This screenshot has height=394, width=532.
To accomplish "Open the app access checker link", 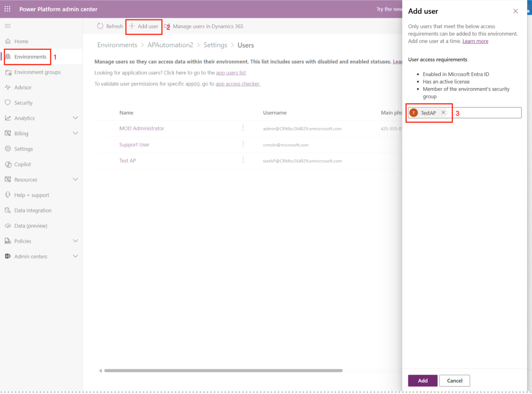I will click(x=238, y=84).
